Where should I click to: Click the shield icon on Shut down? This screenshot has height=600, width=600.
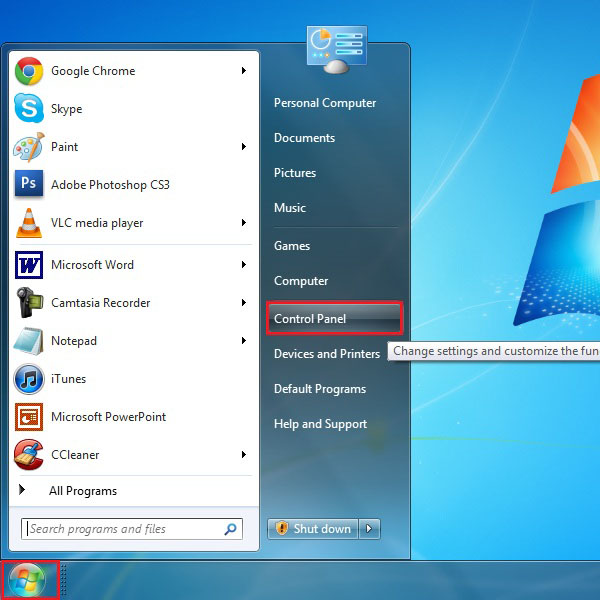pos(282,528)
